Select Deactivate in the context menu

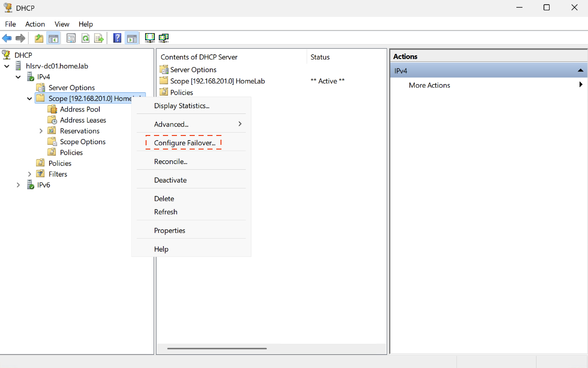[x=170, y=180]
